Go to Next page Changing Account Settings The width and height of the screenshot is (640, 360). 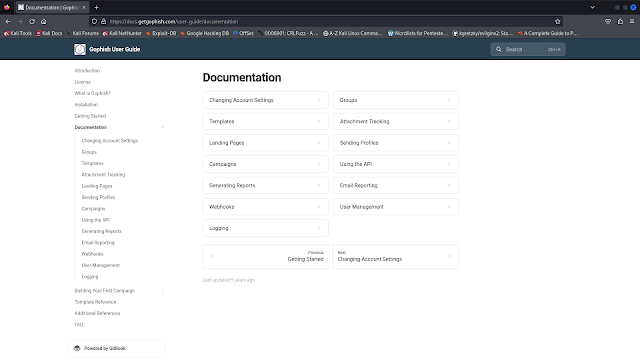[x=396, y=256]
